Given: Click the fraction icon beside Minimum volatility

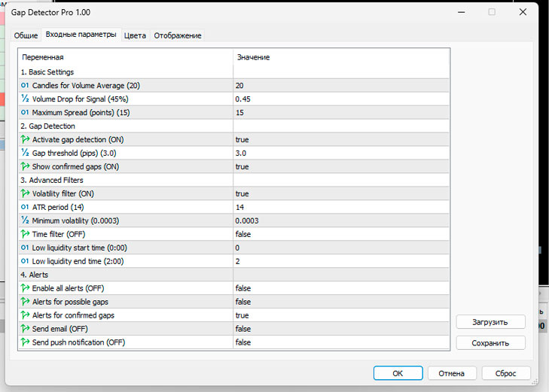Looking at the screenshot, I should point(25,220).
